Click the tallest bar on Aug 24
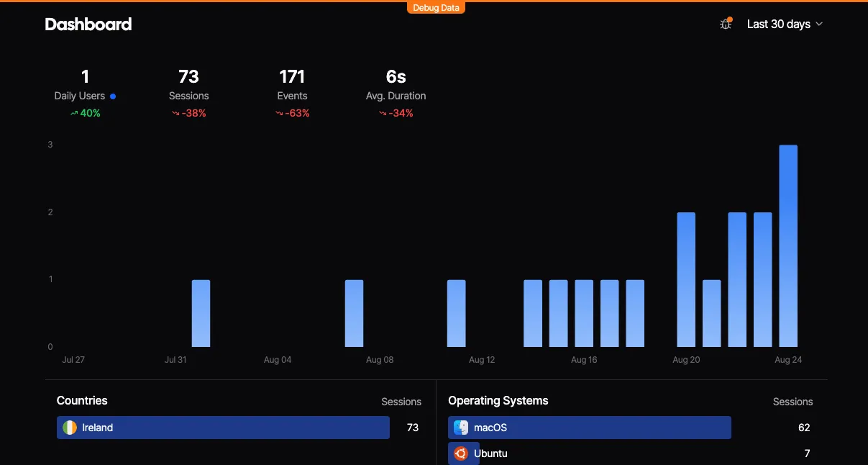Viewport: 868px width, 465px height. [788, 246]
